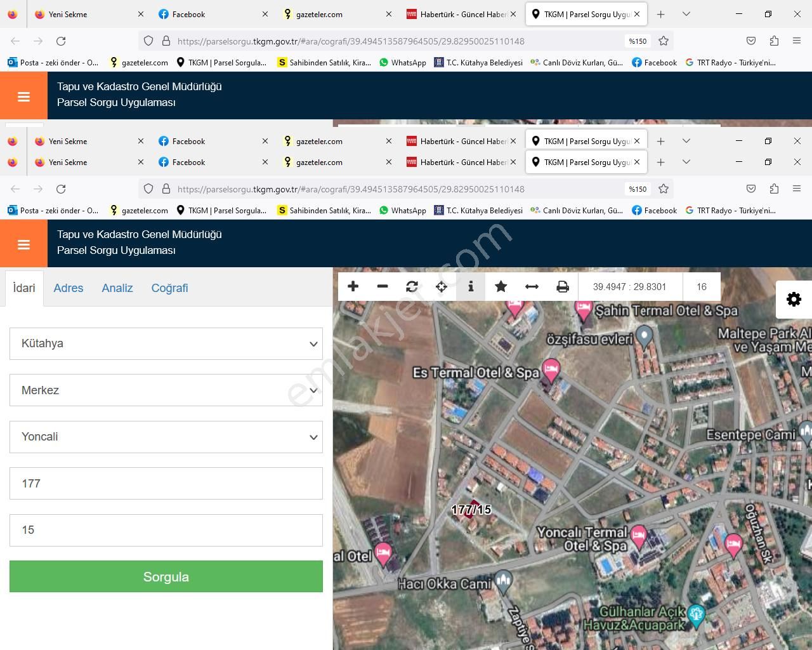The height and width of the screenshot is (650, 812).
Task: Click Gülhanlar Açık Havuz&Aquapark green marker
Action: pyautogui.click(x=696, y=614)
